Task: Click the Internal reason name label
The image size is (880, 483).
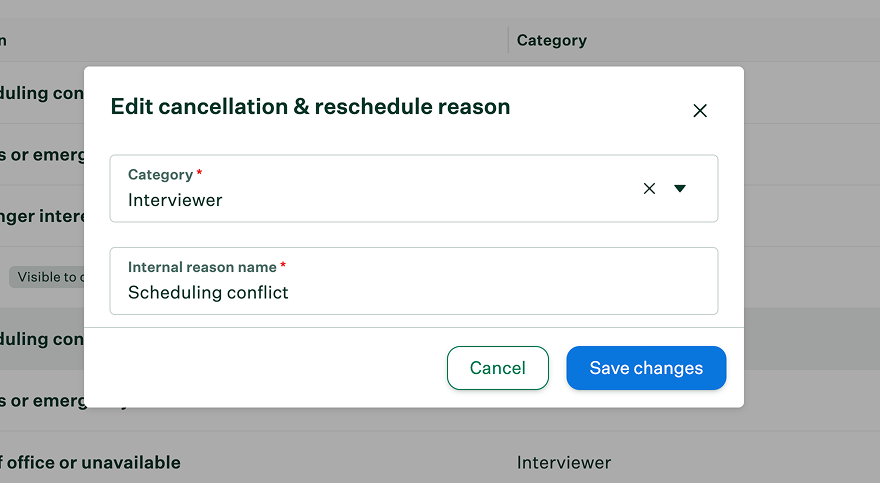Action: coord(202,267)
